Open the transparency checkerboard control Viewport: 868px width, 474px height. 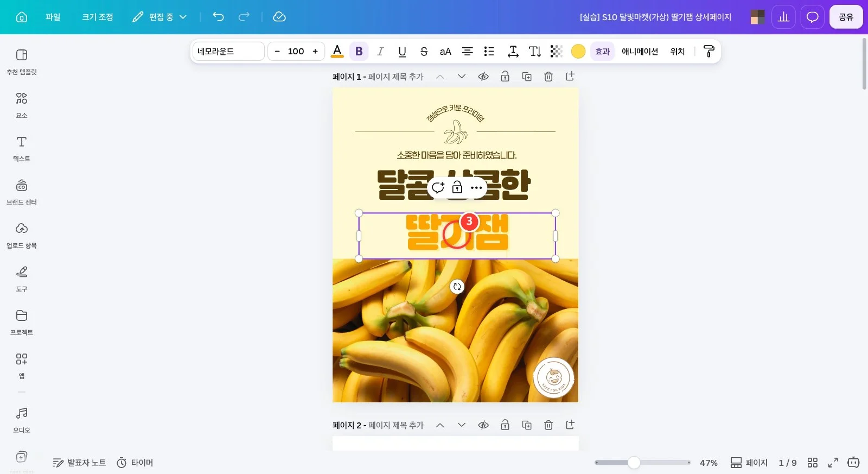tap(556, 51)
